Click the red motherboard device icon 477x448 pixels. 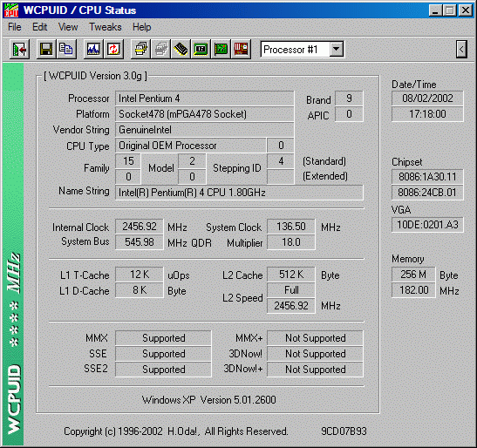tap(241, 49)
